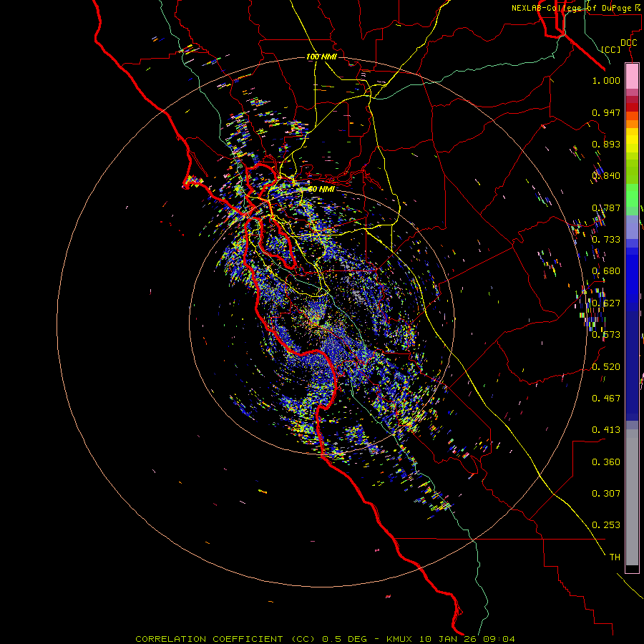This screenshot has height=644, width=644.
Task: Click the KMUX station identifier in caption
Action: coord(401,639)
